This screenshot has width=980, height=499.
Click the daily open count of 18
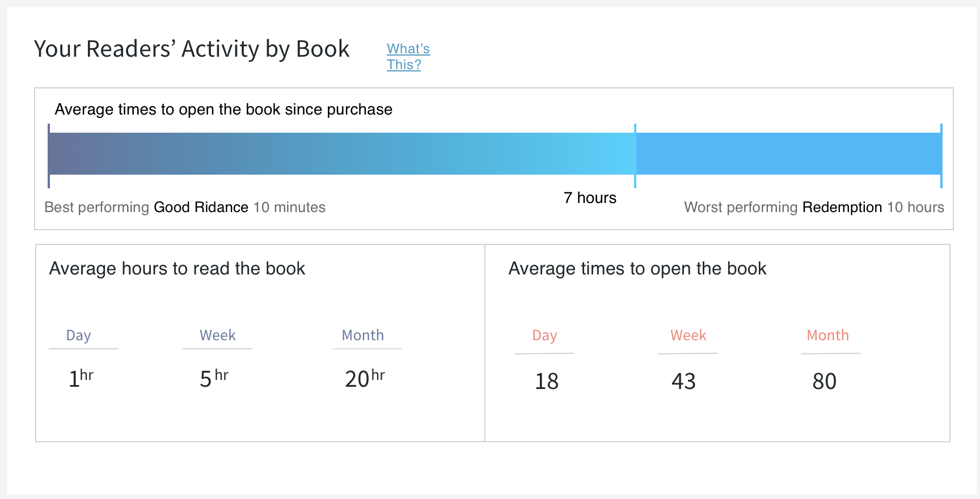click(547, 382)
